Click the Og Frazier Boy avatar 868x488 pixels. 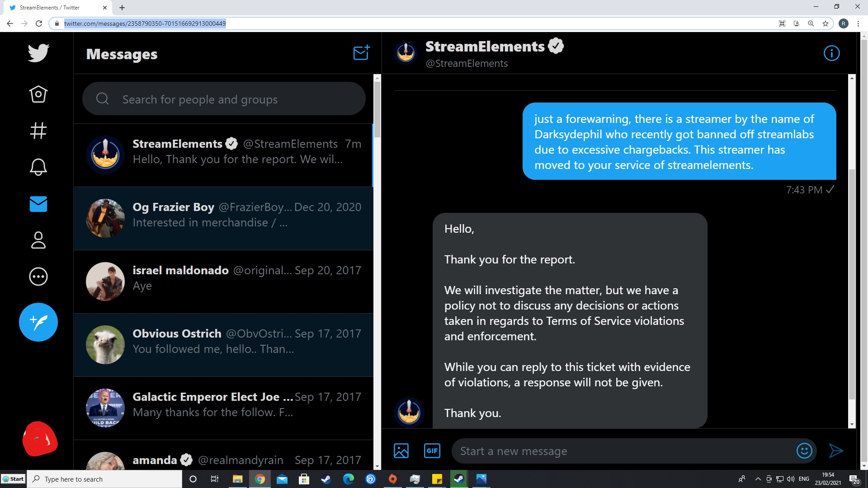105,218
